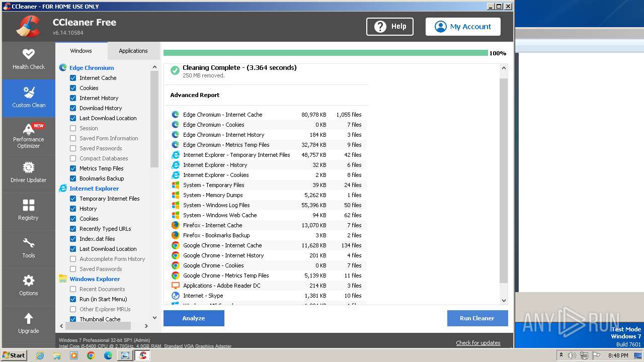Click Edge Chromium icon in category list
Image resolution: width=644 pixels, height=362 pixels.
click(x=63, y=67)
